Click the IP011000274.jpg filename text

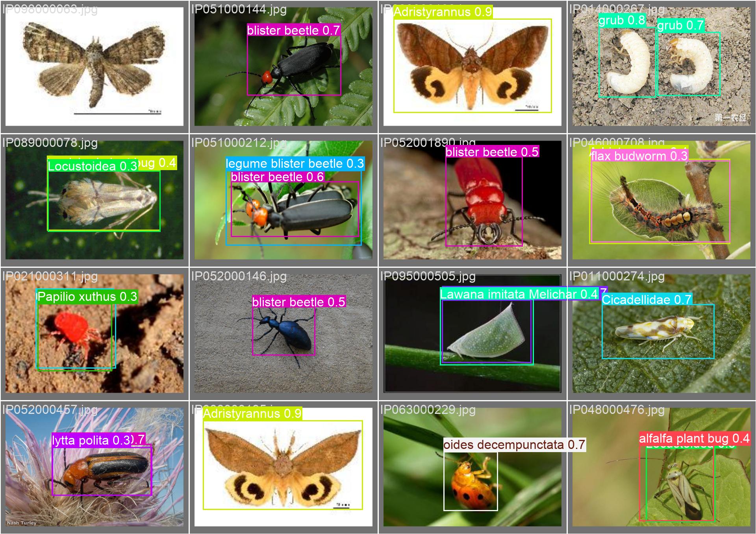click(617, 276)
